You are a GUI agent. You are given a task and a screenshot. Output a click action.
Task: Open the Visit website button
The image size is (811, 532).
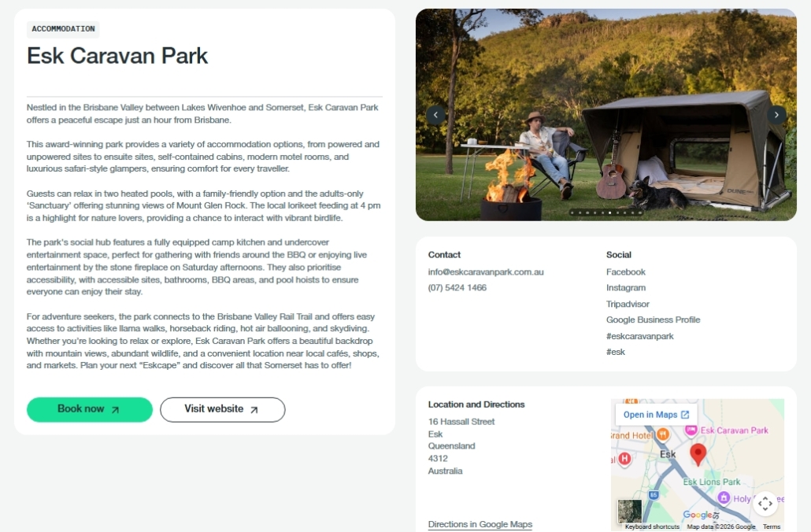(222, 409)
